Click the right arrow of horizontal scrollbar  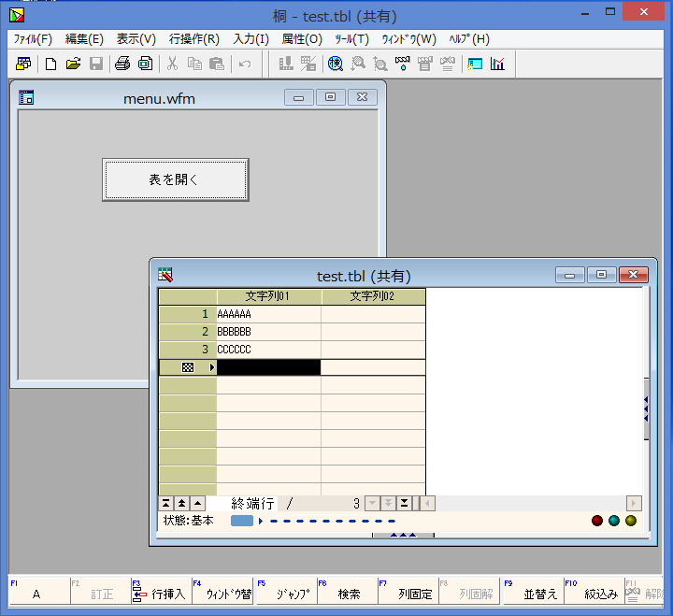[x=634, y=503]
